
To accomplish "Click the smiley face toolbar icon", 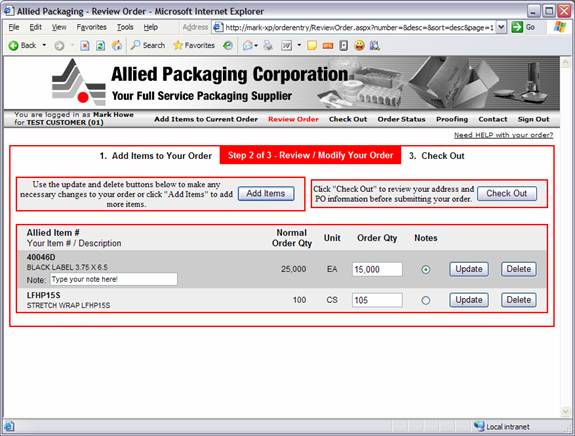I will [x=360, y=45].
